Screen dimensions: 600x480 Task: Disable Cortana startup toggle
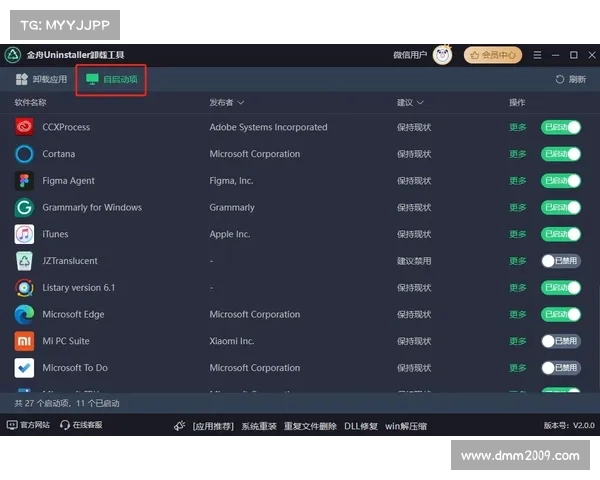(x=561, y=154)
